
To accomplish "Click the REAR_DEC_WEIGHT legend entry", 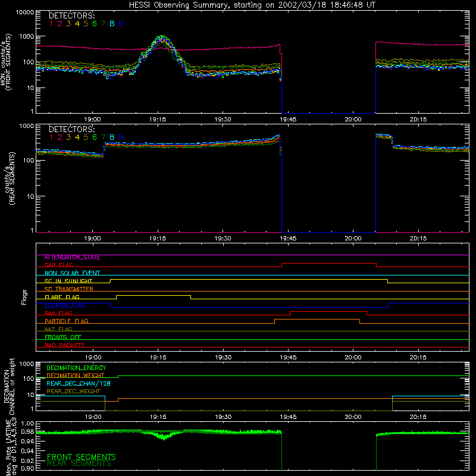I will coord(73,392).
